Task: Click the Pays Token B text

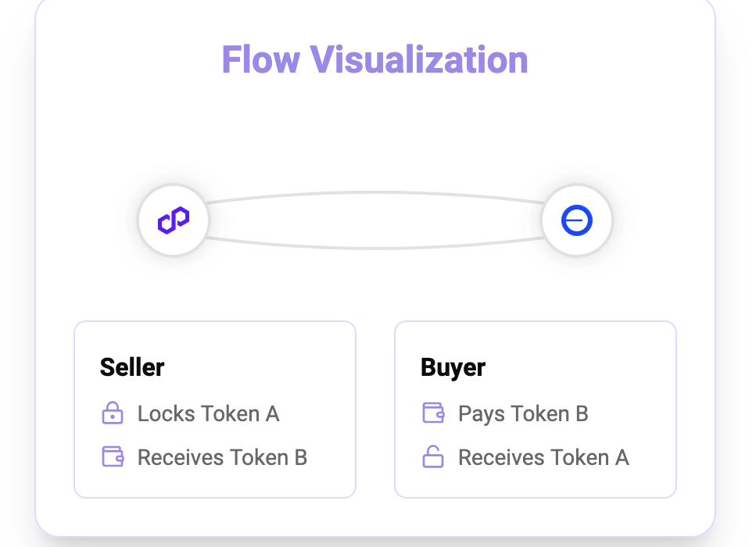Action: (523, 414)
